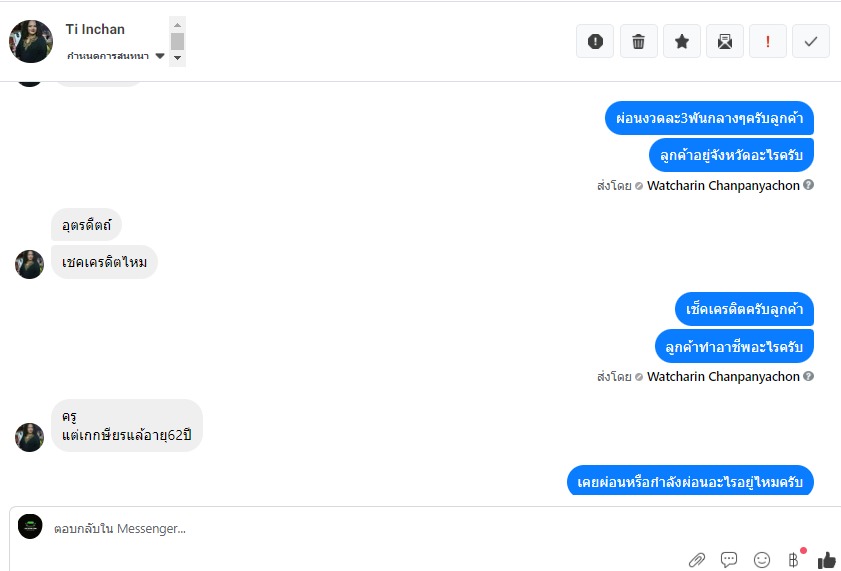Send a thumbs-up like
The image size is (841, 571).
(x=827, y=560)
